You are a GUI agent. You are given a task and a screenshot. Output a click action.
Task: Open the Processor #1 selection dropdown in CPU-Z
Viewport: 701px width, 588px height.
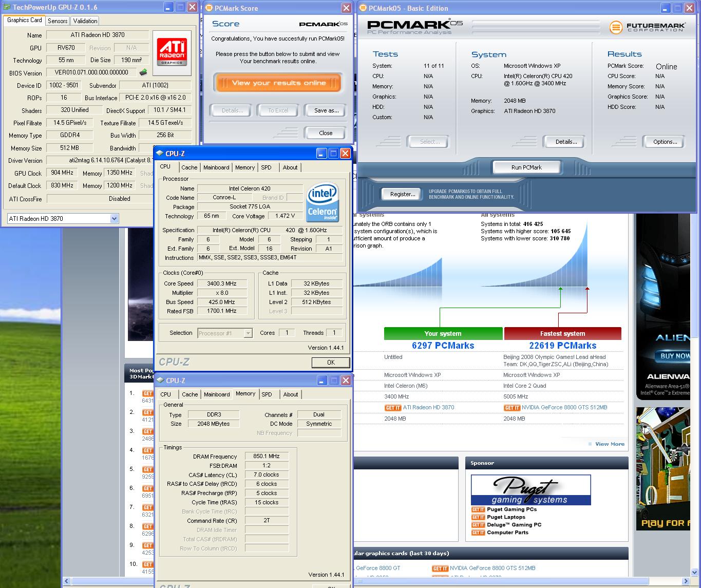tap(248, 333)
